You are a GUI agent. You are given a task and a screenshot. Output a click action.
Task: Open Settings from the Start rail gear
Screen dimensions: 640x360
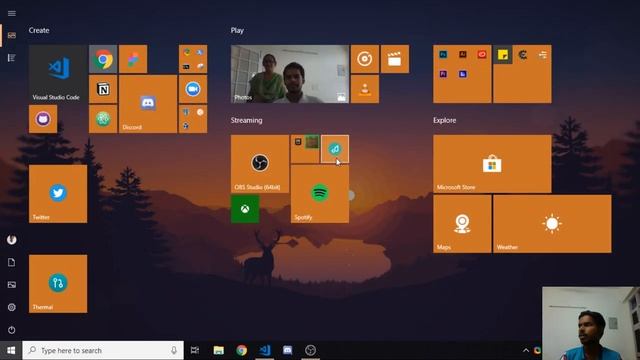click(11, 307)
